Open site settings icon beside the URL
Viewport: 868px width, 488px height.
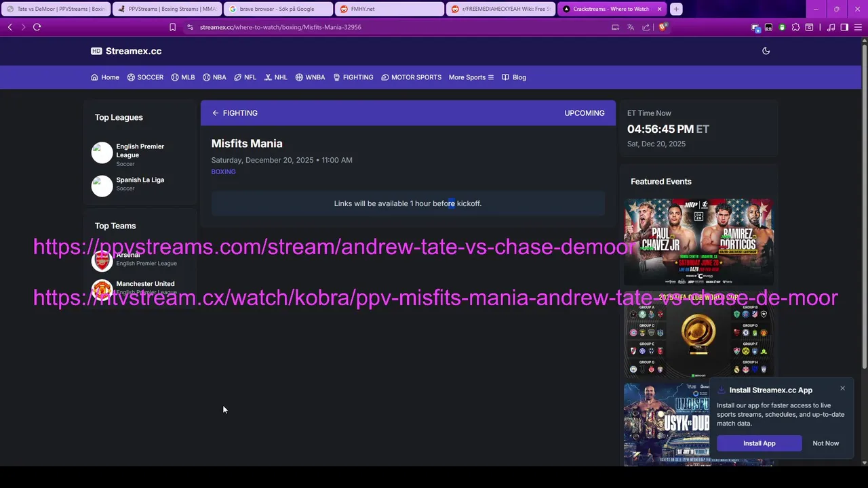click(190, 27)
